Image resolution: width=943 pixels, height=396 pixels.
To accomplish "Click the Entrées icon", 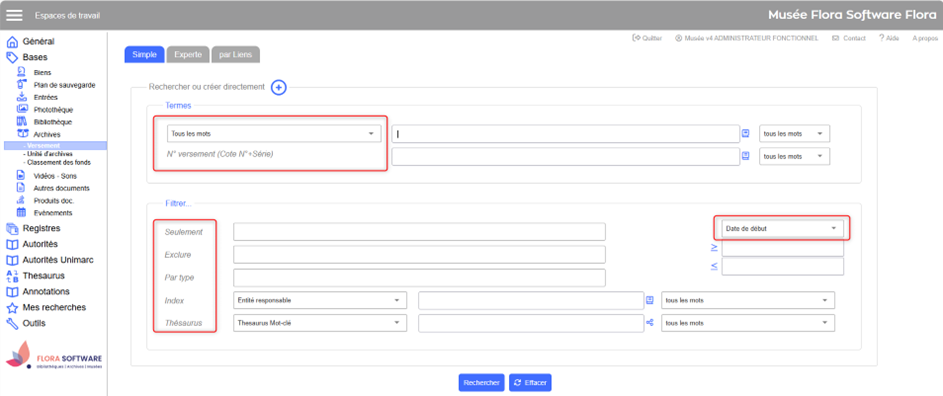I will tap(22, 97).
